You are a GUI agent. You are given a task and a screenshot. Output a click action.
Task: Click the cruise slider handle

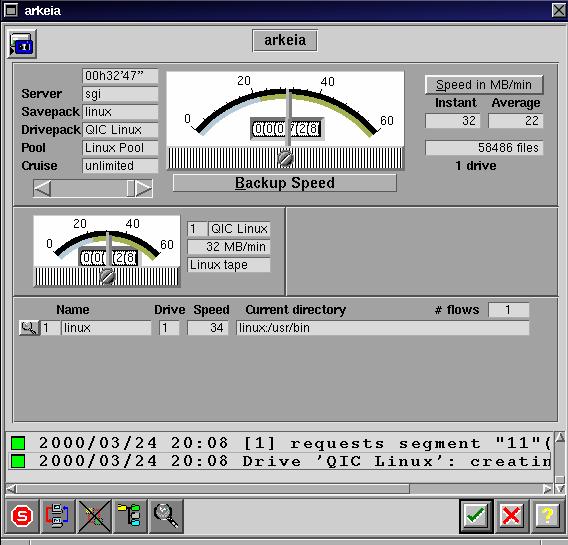pos(130,189)
